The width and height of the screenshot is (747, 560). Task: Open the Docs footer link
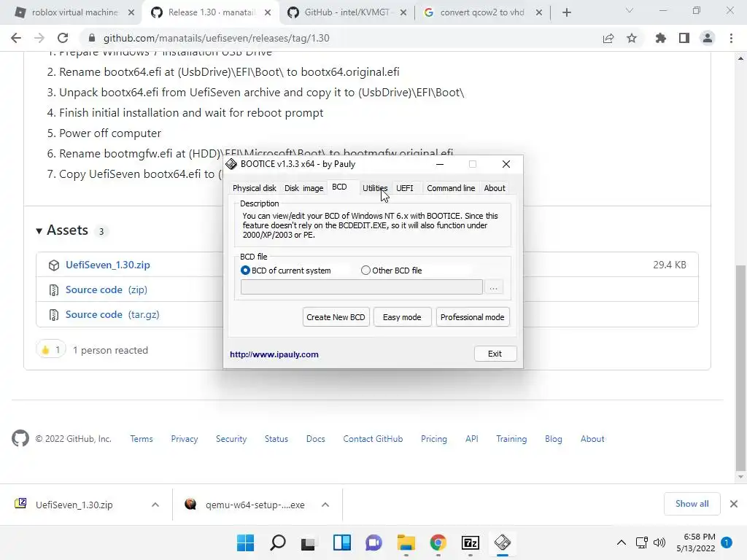[315, 439]
